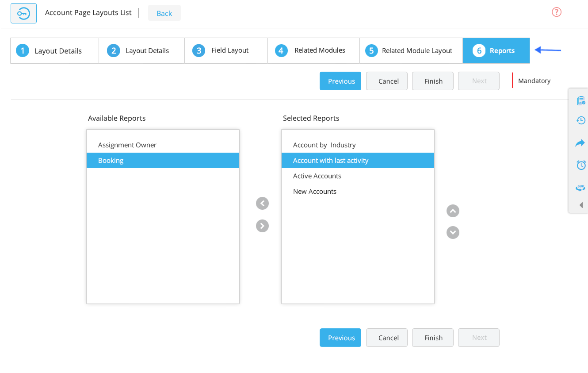Viewport: 588px width, 373px height.
Task: Select Assignment Owner in Available Reports
Action: [x=127, y=145]
